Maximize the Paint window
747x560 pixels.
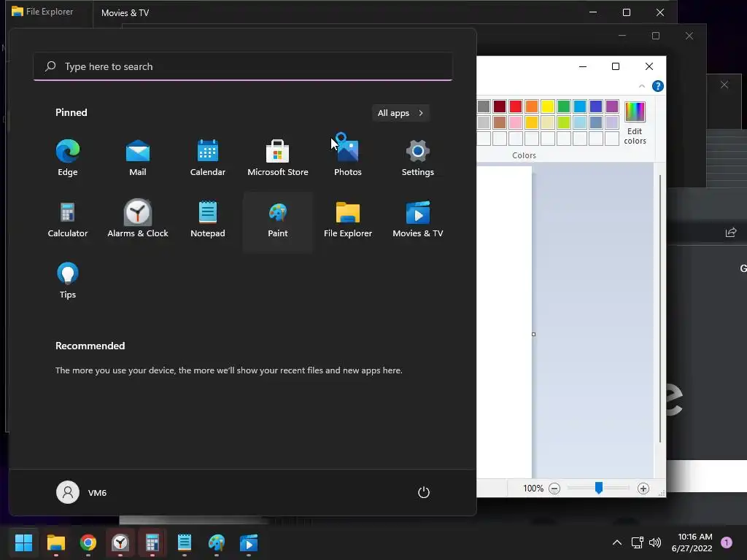pyautogui.click(x=616, y=66)
